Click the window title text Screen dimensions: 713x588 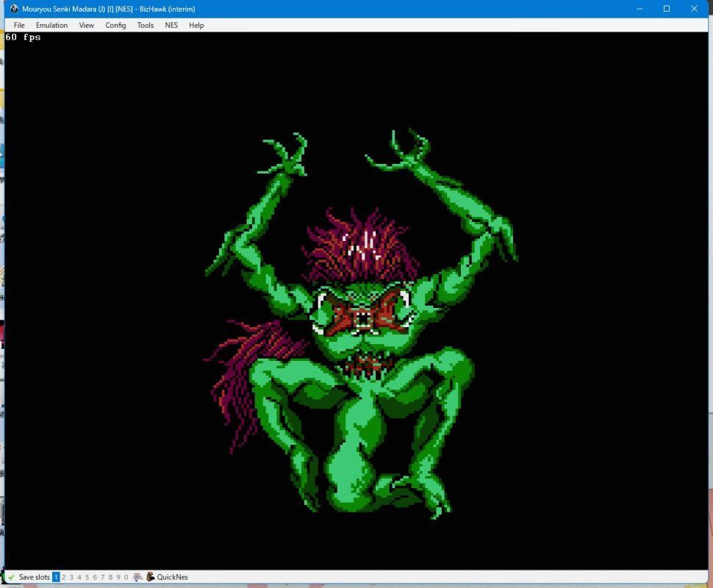pos(109,9)
